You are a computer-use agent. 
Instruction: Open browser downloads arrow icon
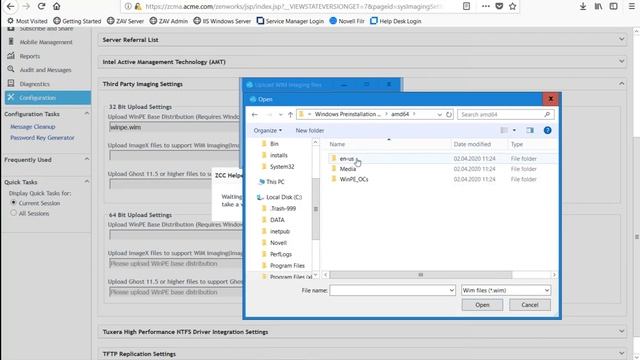tap(583, 6)
